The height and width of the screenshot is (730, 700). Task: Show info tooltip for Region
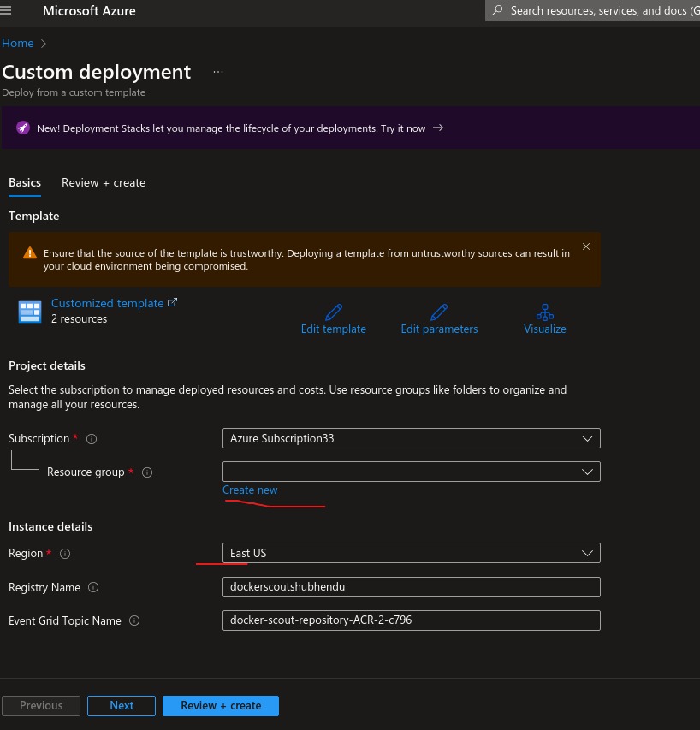tap(65, 554)
